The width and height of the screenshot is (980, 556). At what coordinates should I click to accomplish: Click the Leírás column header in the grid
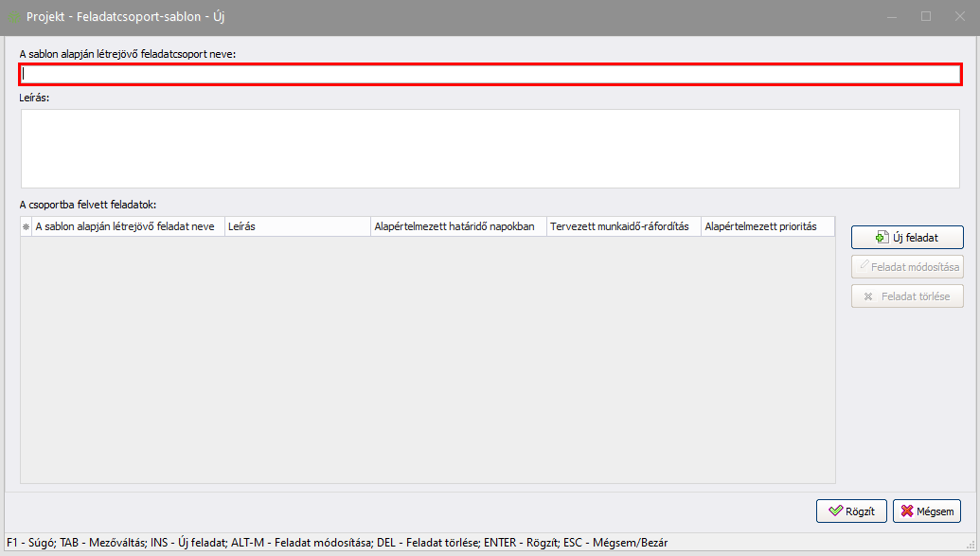[x=296, y=227]
